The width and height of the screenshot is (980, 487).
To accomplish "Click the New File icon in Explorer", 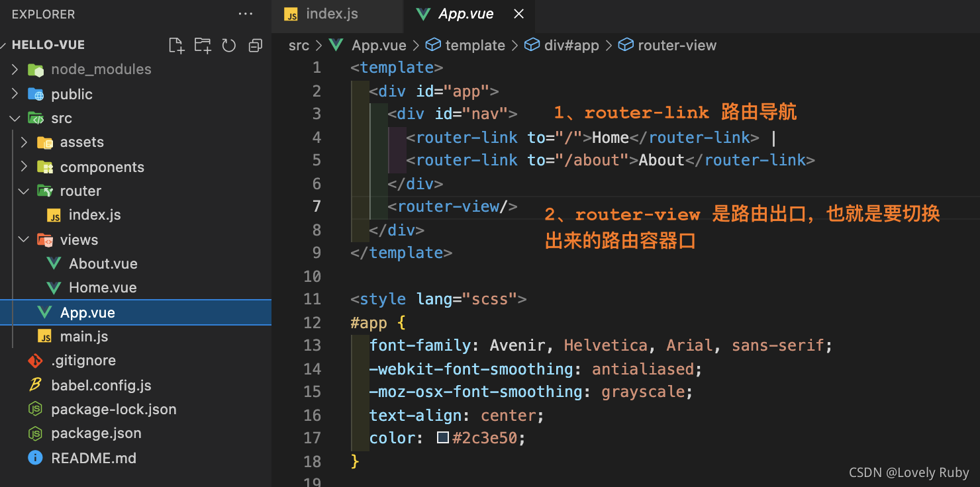I will pyautogui.click(x=176, y=45).
